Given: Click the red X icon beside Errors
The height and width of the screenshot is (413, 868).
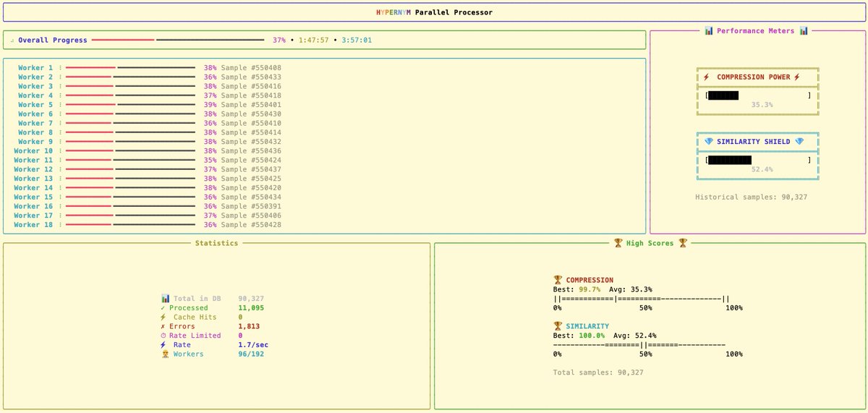Looking at the screenshot, I should 163,326.
